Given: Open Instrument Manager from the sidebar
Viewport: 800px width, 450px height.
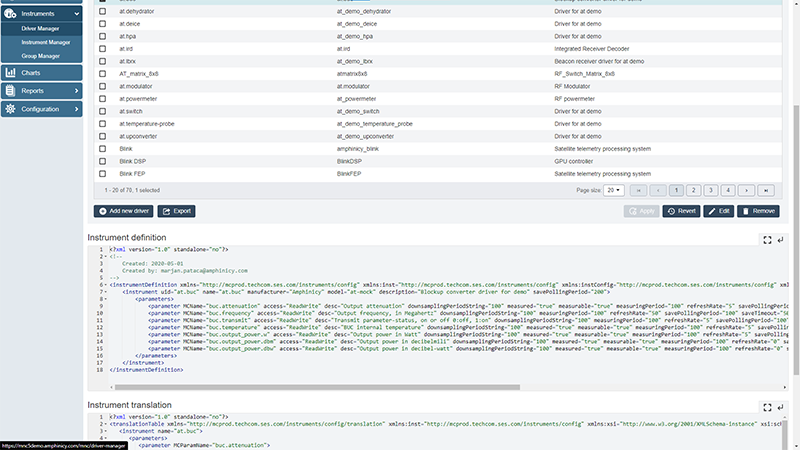Looking at the screenshot, I should (46, 43).
